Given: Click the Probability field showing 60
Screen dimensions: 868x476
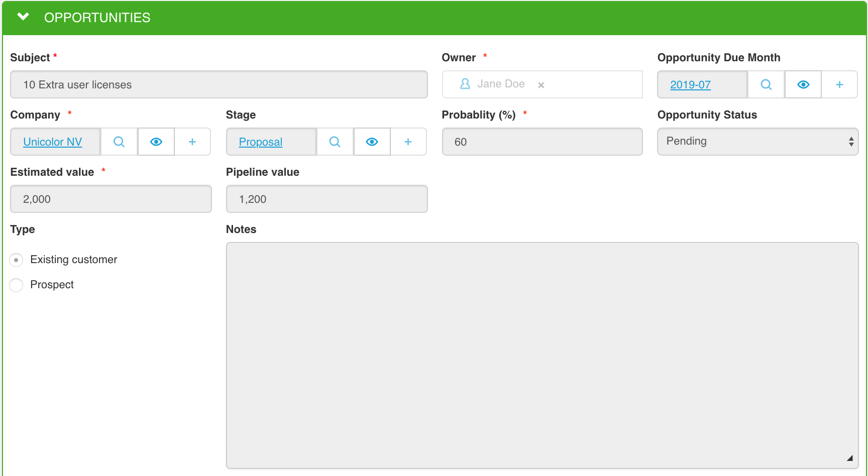Looking at the screenshot, I should click(542, 142).
